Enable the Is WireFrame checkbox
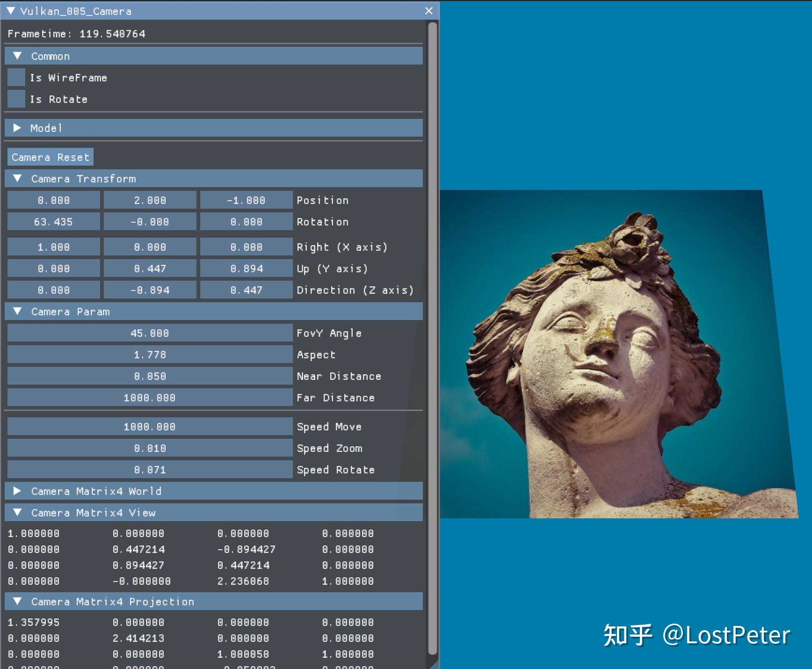Viewport: 812px width, 669px height. 16,77
